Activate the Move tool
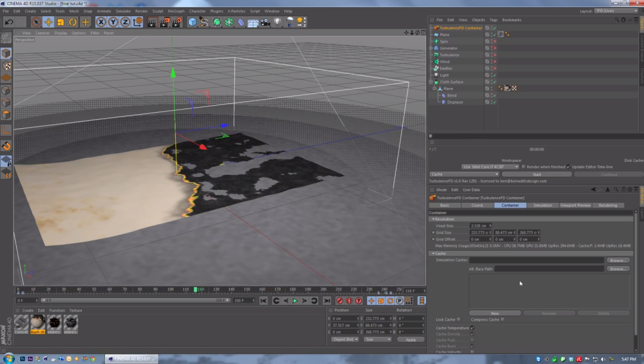This screenshot has height=364, width=644. pyautogui.click(x=48, y=22)
